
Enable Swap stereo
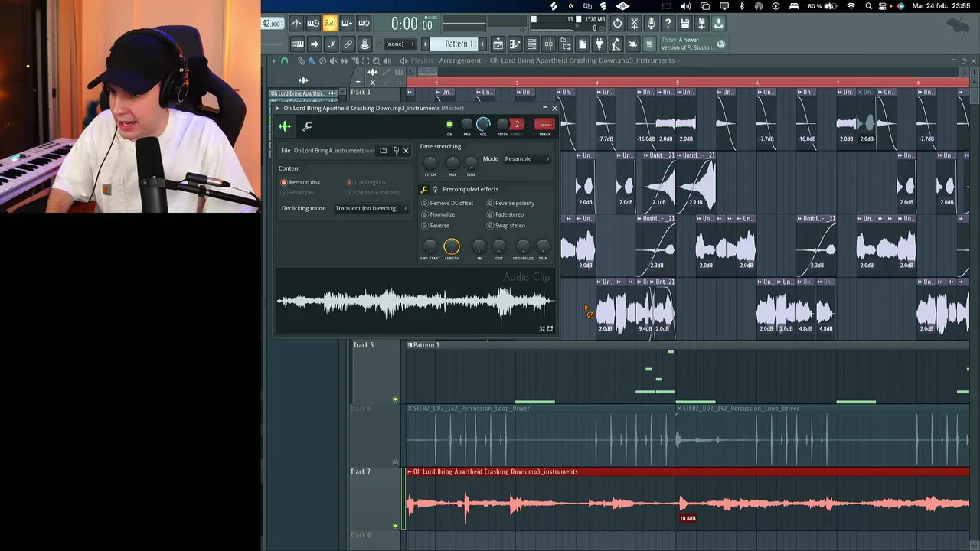pos(506,226)
